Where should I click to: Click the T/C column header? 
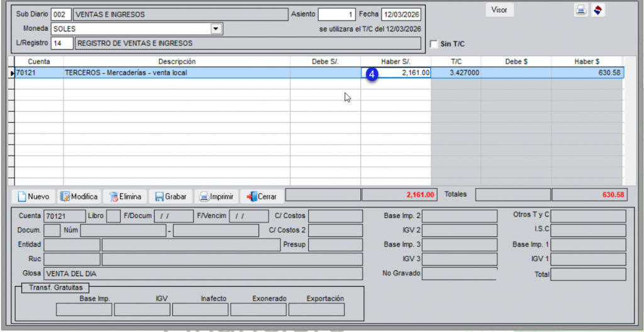(456, 62)
